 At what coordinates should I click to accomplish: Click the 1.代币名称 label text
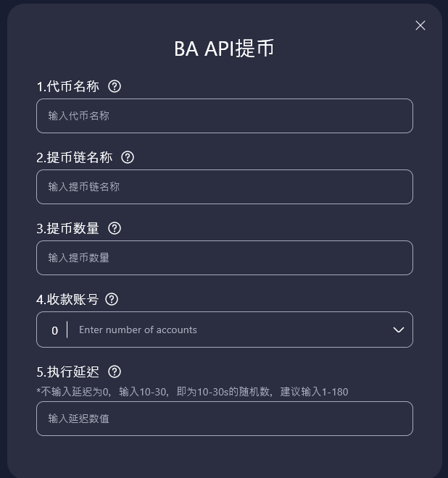click(x=68, y=86)
